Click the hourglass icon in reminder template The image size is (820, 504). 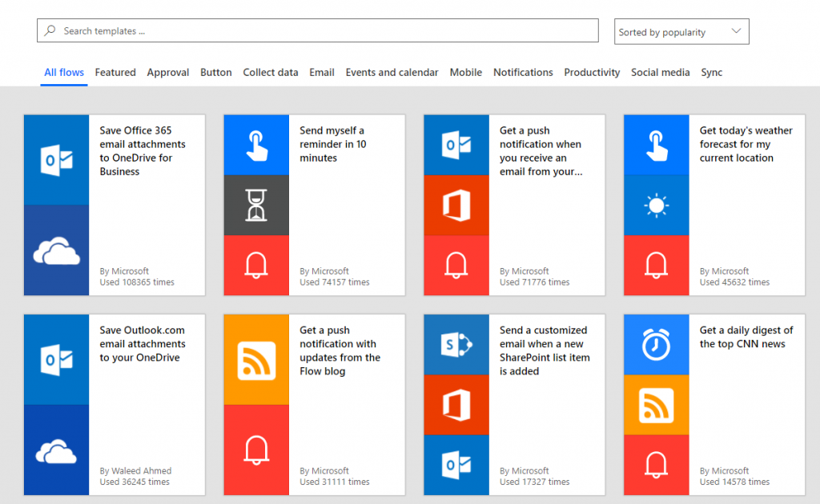coord(256,205)
